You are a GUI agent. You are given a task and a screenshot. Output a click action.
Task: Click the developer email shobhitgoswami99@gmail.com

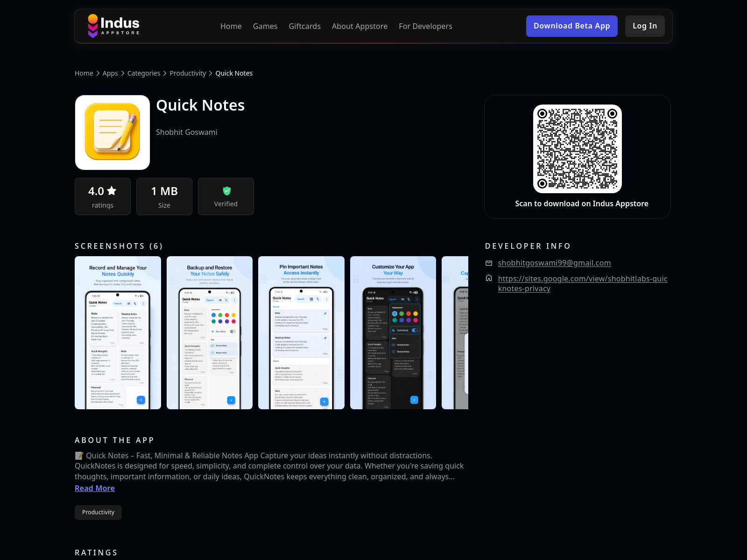[x=554, y=263]
